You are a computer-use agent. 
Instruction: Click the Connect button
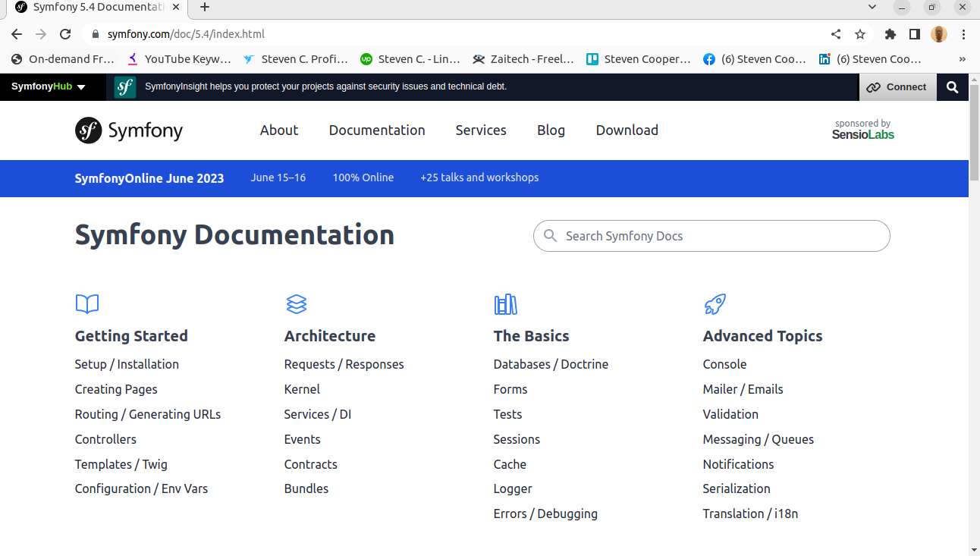[x=898, y=87]
